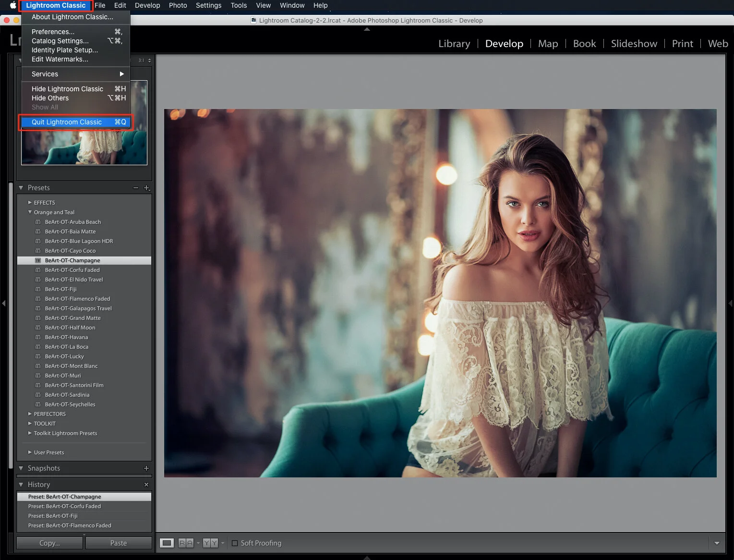Select the BeArt-OT-Fiji preset
This screenshot has height=560, width=734.
pyautogui.click(x=61, y=289)
